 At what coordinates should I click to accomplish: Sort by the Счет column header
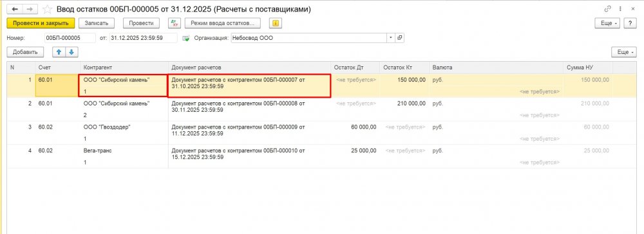tap(58, 67)
